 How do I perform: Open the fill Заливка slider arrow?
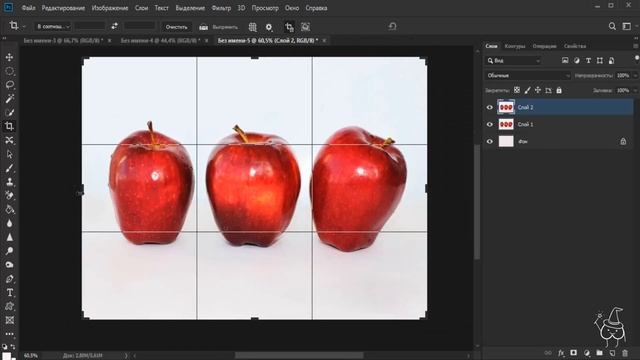click(x=635, y=90)
